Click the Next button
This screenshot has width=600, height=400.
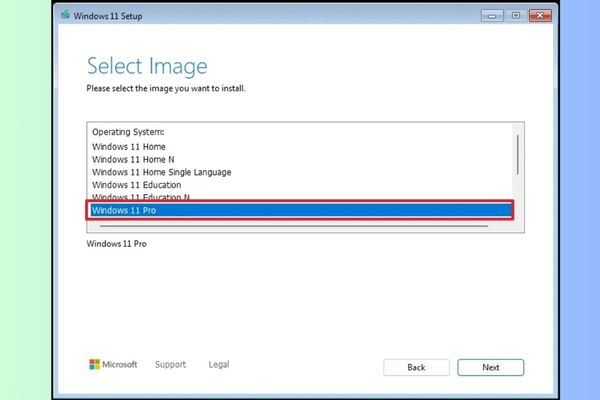[x=491, y=367]
